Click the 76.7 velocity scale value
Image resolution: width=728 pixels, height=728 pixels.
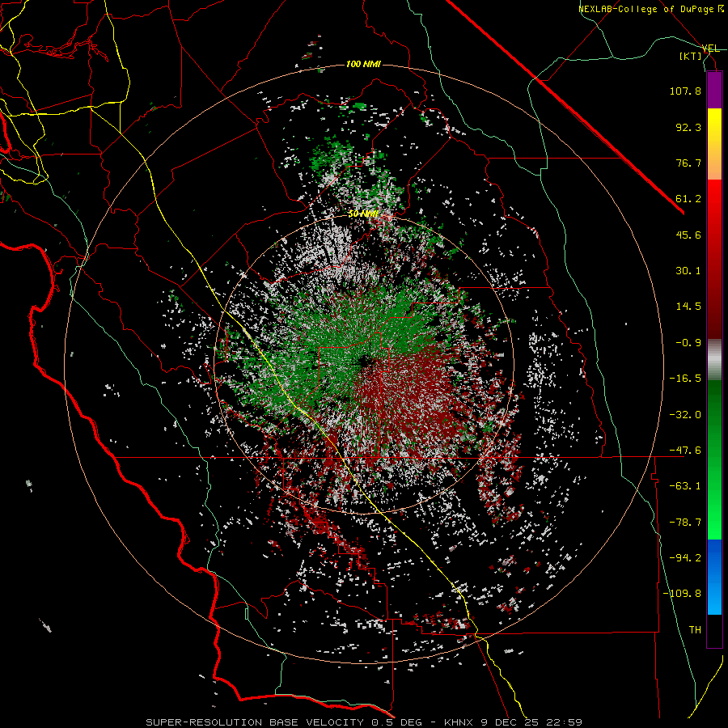click(x=688, y=163)
